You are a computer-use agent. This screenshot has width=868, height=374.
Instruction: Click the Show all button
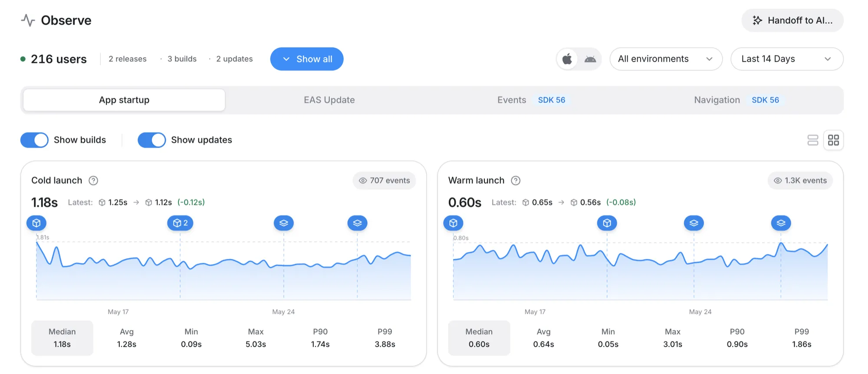pyautogui.click(x=307, y=59)
